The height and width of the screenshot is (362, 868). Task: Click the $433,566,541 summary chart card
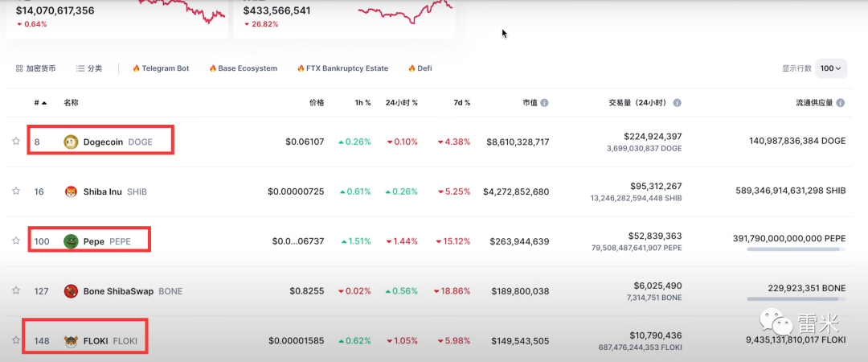(x=344, y=18)
